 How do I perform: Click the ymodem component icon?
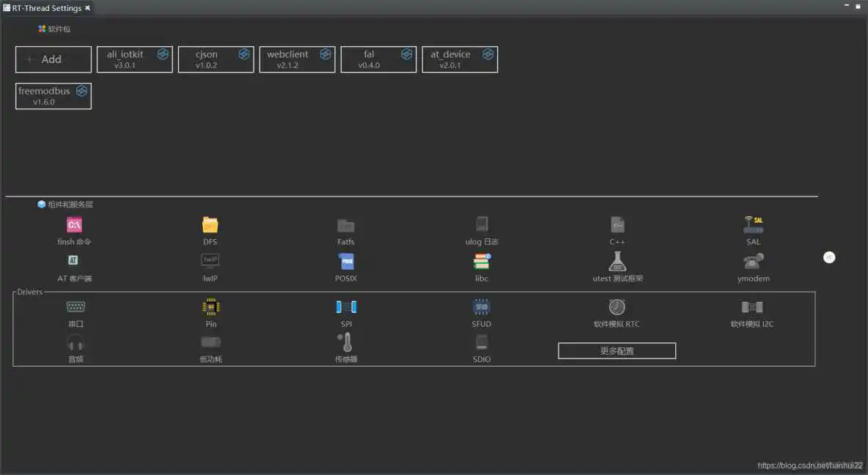(x=753, y=262)
